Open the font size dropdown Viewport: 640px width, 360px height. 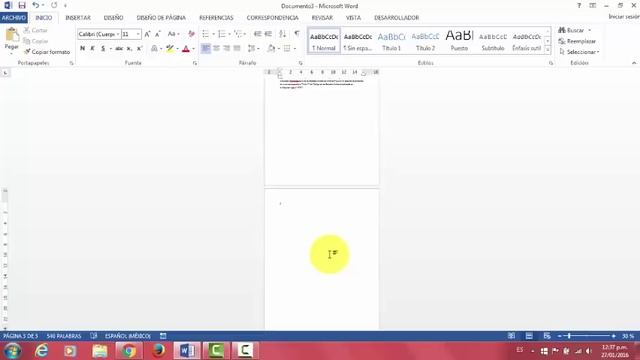(x=138, y=34)
